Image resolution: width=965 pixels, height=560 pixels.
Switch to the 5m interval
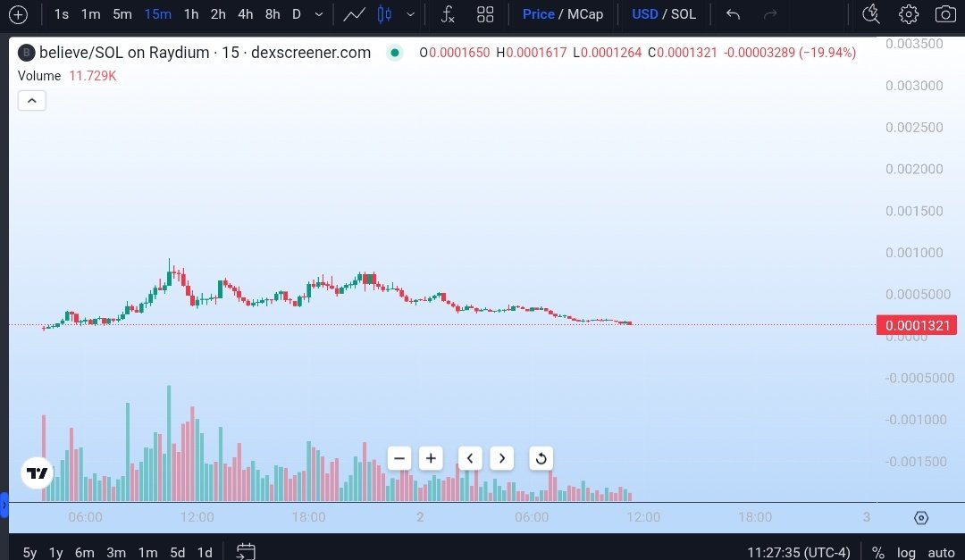[x=122, y=14]
